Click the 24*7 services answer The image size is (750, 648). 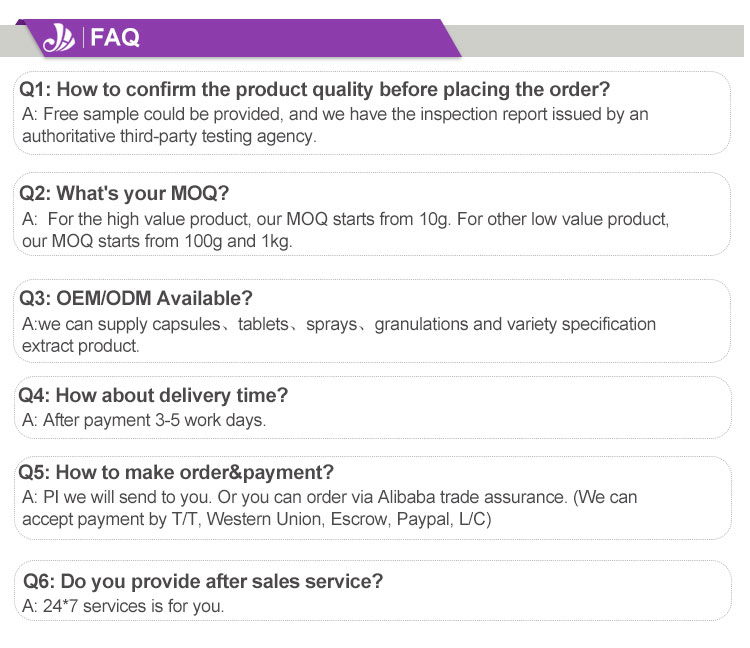coord(123,606)
